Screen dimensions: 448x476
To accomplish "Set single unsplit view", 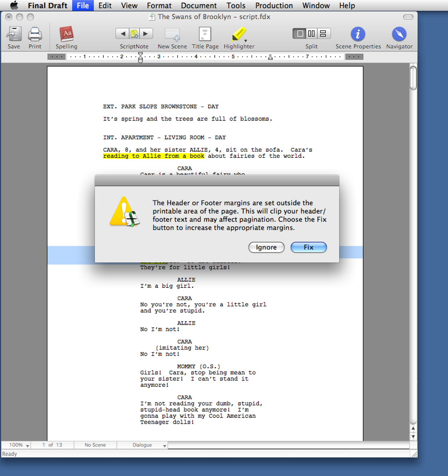I will (x=300, y=33).
